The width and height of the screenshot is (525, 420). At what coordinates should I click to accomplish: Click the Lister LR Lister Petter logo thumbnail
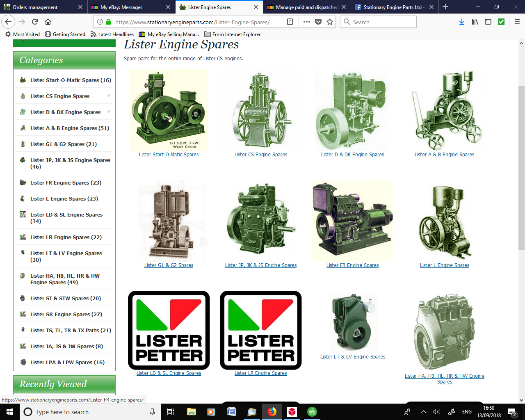click(261, 330)
